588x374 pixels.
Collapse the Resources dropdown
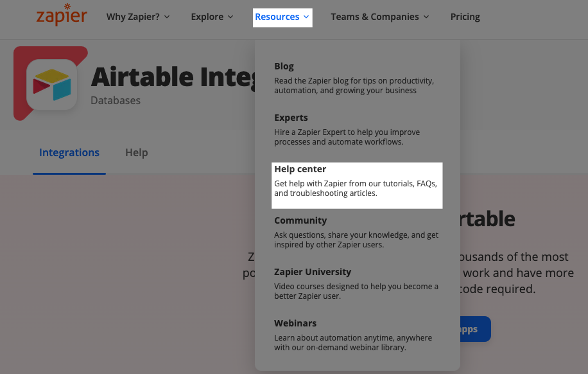282,17
